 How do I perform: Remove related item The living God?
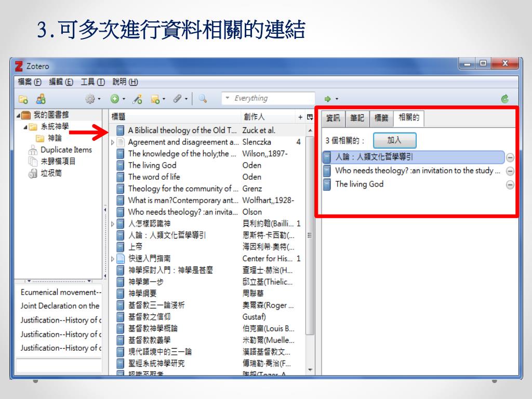510,185
